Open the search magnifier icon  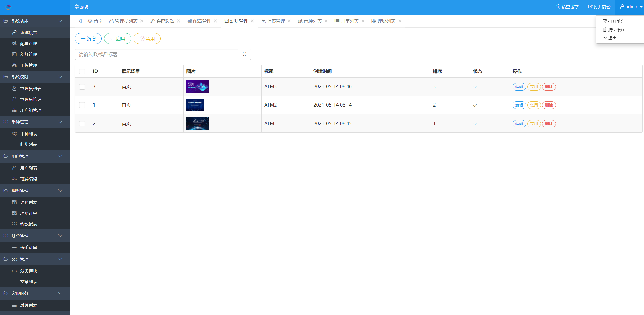[244, 54]
